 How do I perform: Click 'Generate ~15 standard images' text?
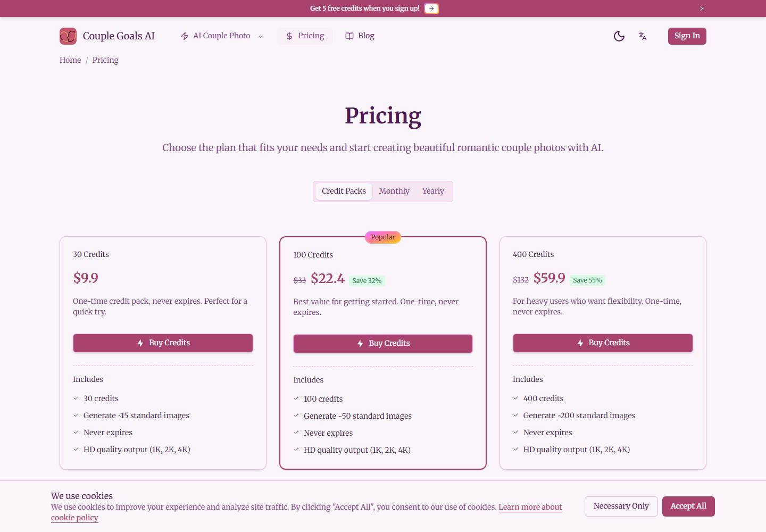point(137,415)
